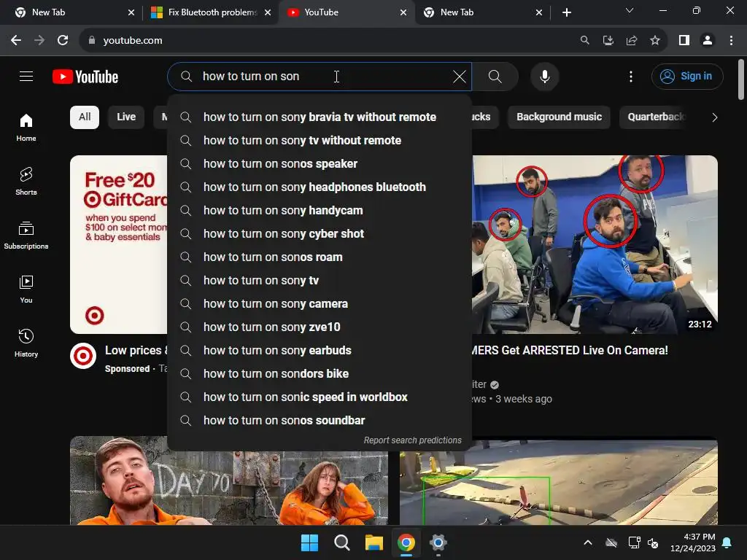The width and height of the screenshot is (747, 560).
Task: Choose suggestion sony bravia tv without remote
Action: (x=320, y=117)
